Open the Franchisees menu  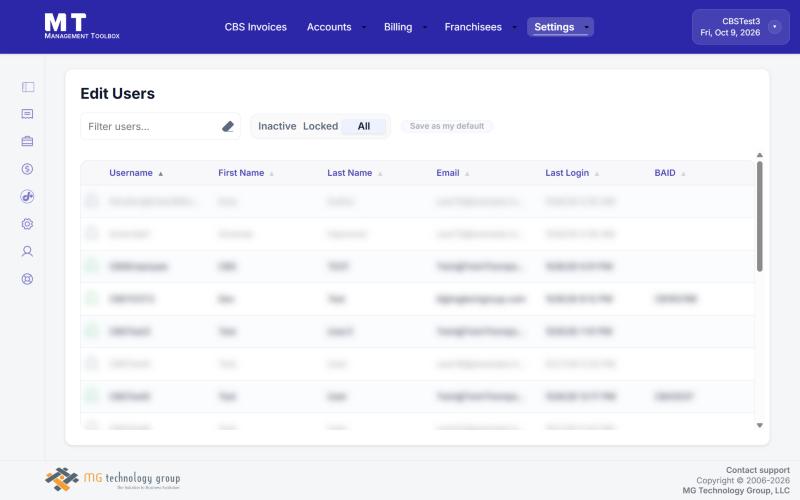(473, 27)
